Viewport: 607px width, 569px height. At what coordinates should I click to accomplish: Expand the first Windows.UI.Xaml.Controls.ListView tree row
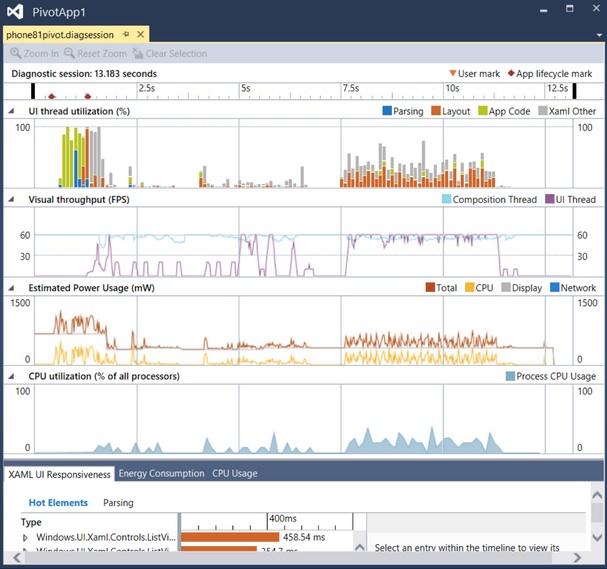coord(26,538)
